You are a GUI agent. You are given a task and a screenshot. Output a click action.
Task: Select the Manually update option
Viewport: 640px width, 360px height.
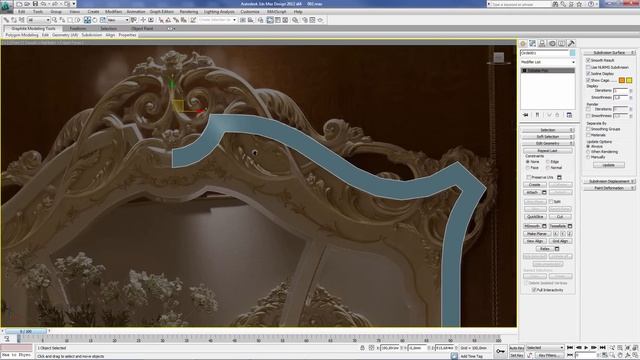click(588, 157)
